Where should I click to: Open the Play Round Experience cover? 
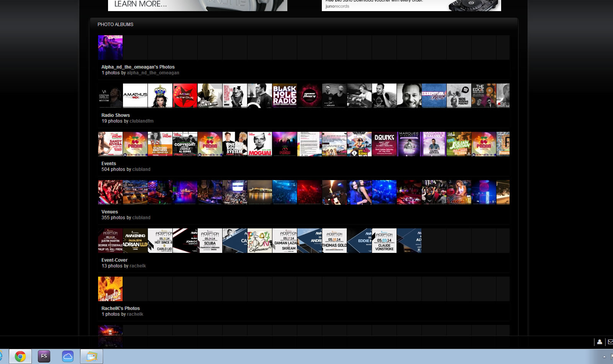coord(260,241)
